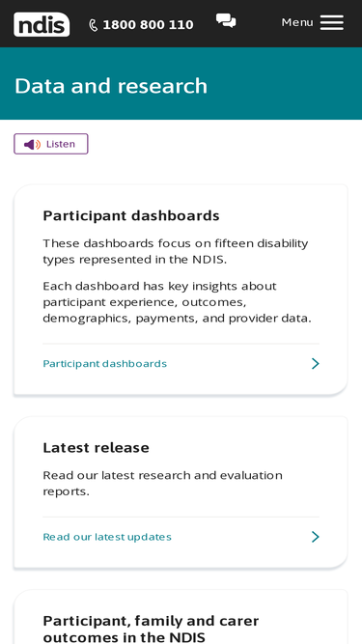Click text about fifteen disability types
362x644 pixels.
point(176,251)
